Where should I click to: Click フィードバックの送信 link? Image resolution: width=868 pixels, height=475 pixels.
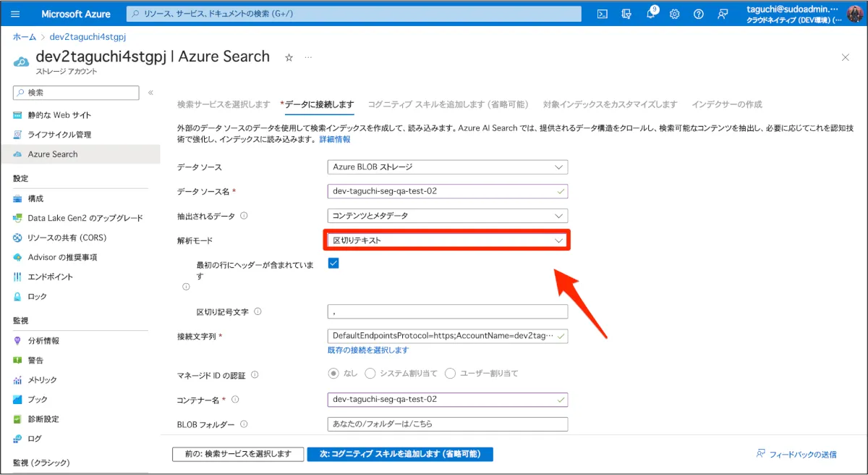(x=796, y=454)
